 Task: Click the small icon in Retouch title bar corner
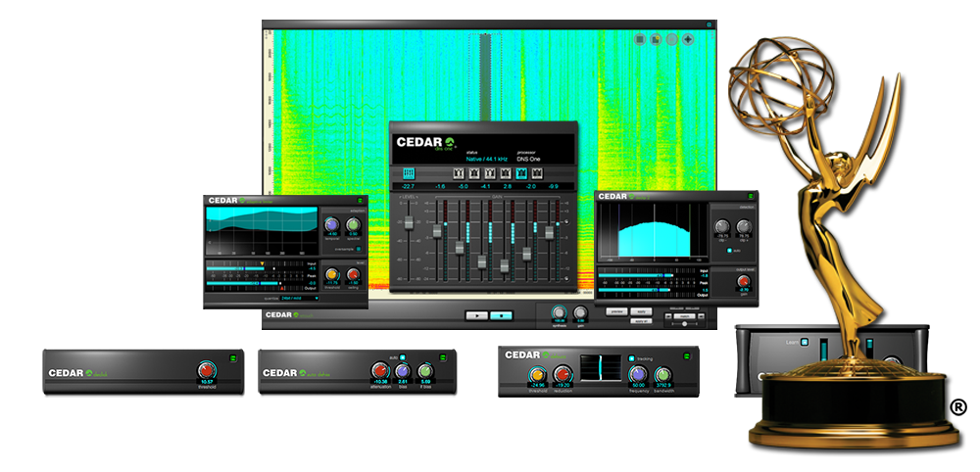[x=709, y=25]
